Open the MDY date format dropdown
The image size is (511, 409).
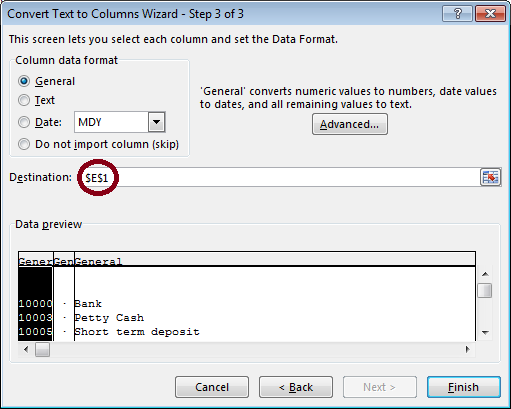[x=156, y=122]
